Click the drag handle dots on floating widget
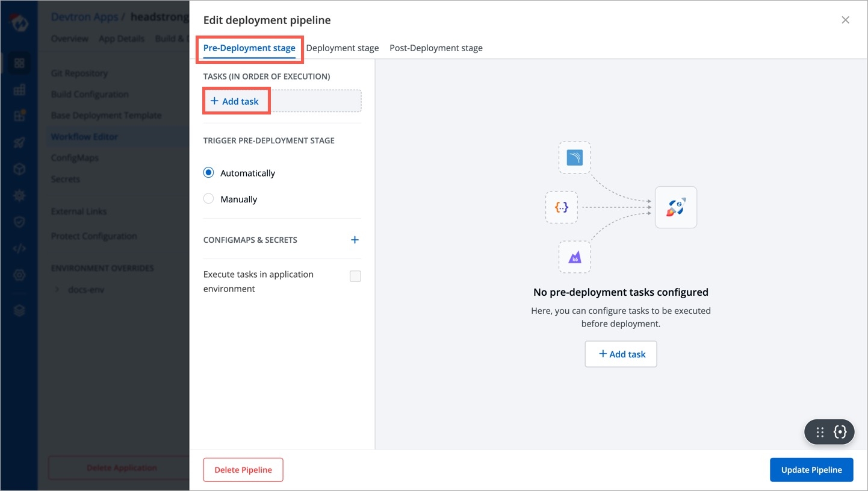Image resolution: width=868 pixels, height=491 pixels. pos(819,432)
